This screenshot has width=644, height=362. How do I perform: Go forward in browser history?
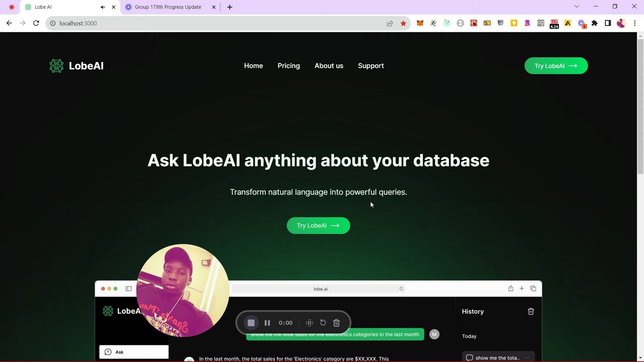coord(22,23)
